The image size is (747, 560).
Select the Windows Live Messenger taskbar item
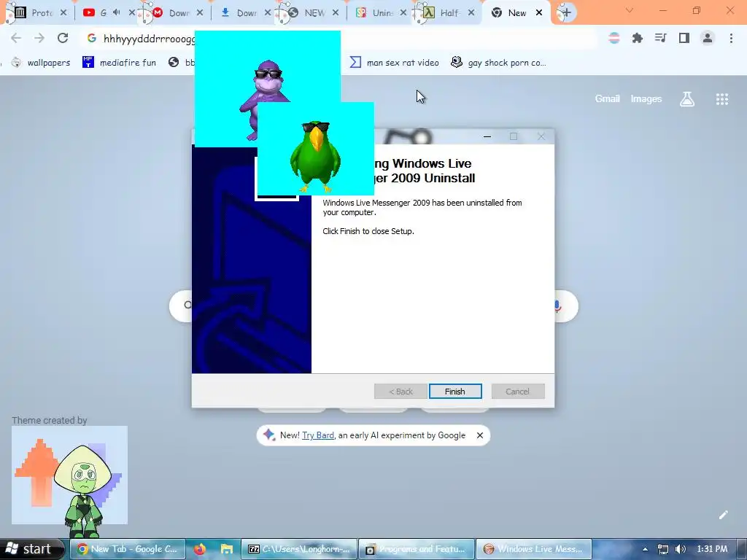tap(534, 549)
